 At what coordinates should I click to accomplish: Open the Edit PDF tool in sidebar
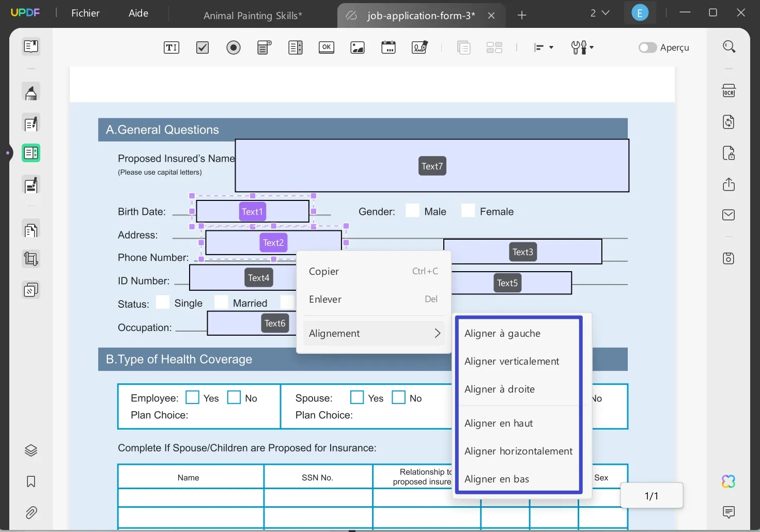point(31,123)
